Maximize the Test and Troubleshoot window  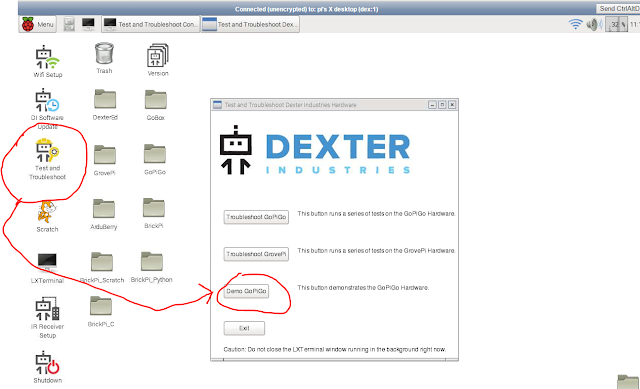click(442, 105)
